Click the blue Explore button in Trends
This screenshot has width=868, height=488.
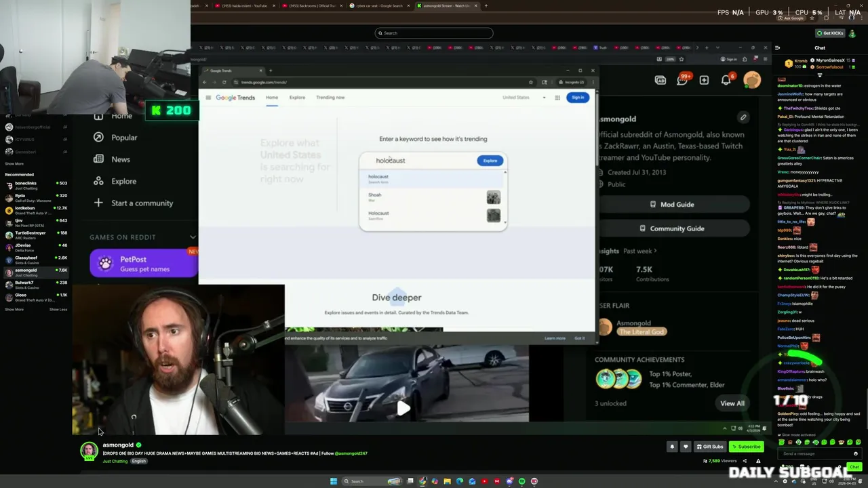(x=490, y=161)
